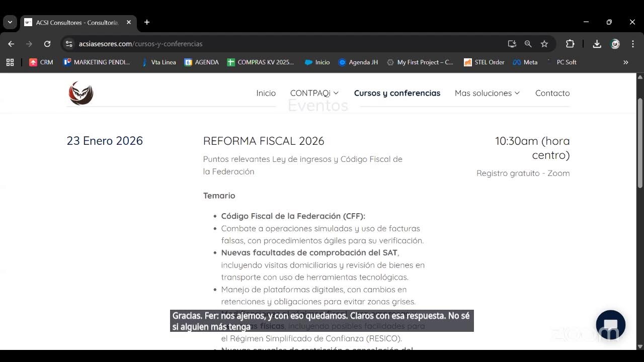Image resolution: width=644 pixels, height=362 pixels.
Task: Open the STEL Order bookmark
Action: 484,62
